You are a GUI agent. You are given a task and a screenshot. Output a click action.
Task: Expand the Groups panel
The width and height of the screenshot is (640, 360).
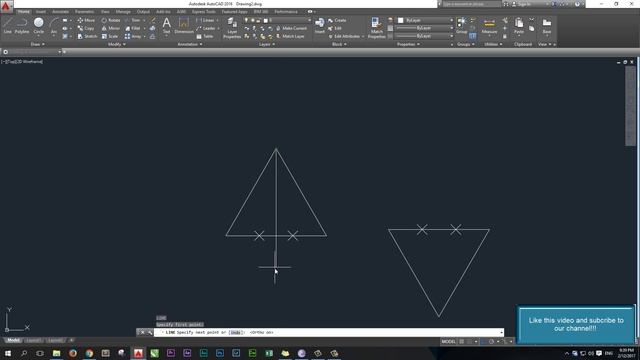click(x=465, y=44)
